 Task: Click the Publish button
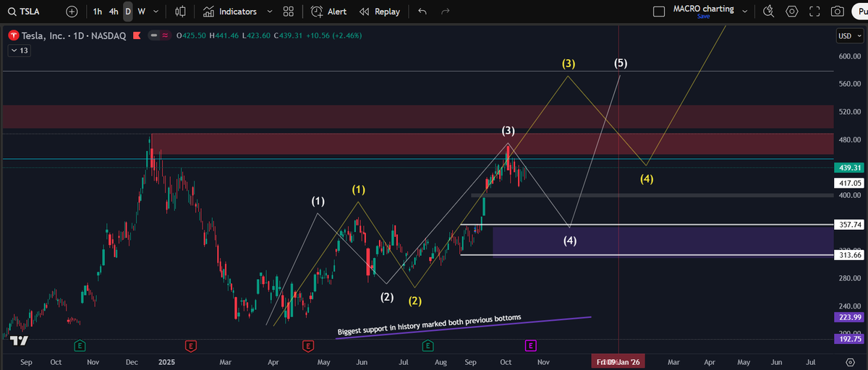859,12
